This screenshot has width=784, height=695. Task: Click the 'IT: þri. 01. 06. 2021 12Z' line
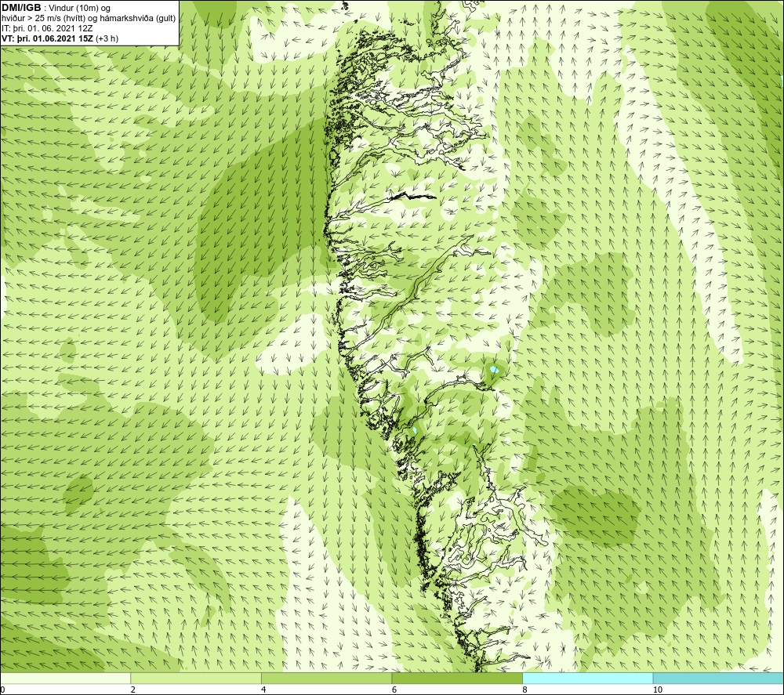click(x=47, y=28)
